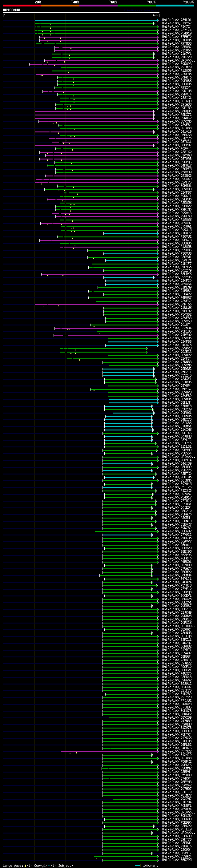
Task: Click the purple ~60% identity legend segment
Action: coord(99,6)
